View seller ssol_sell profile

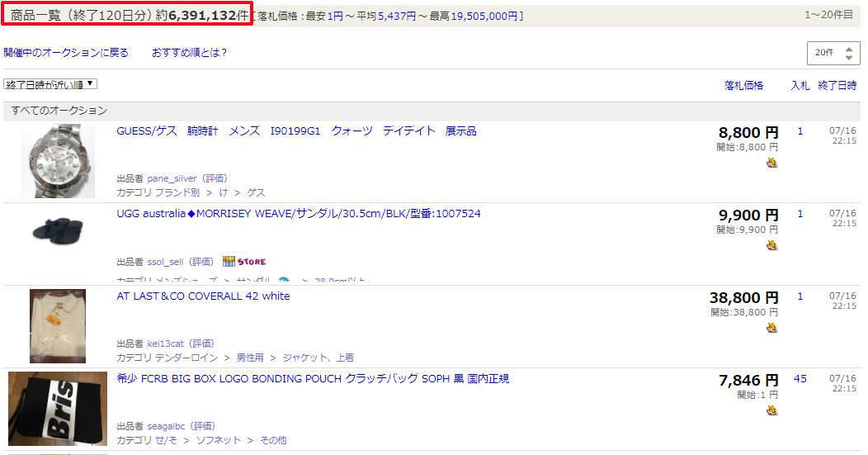pyautogui.click(x=165, y=262)
